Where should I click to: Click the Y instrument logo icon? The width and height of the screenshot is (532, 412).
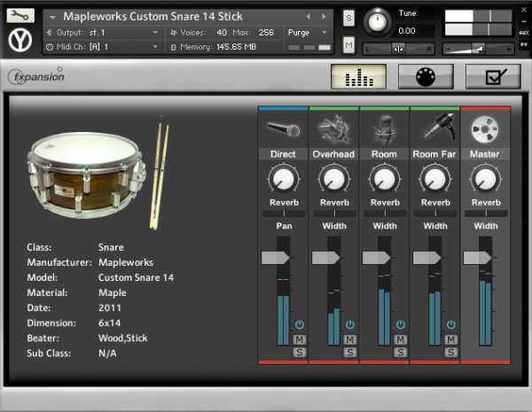point(20,40)
